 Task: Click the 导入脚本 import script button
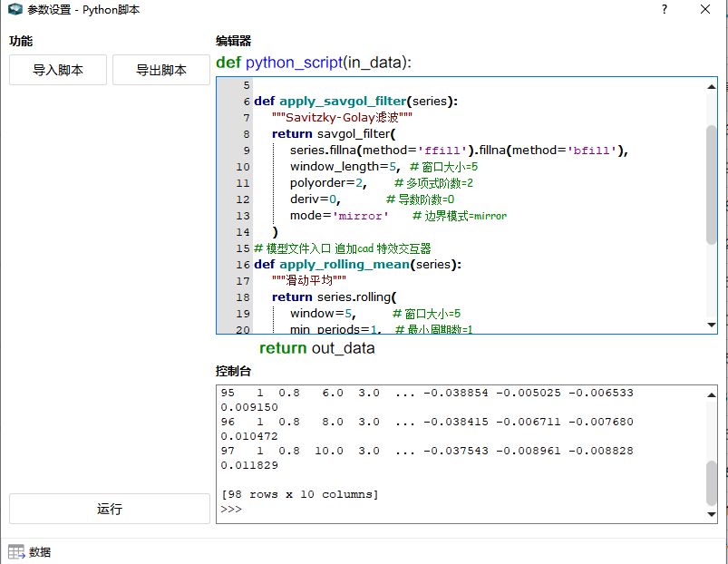[x=58, y=70]
